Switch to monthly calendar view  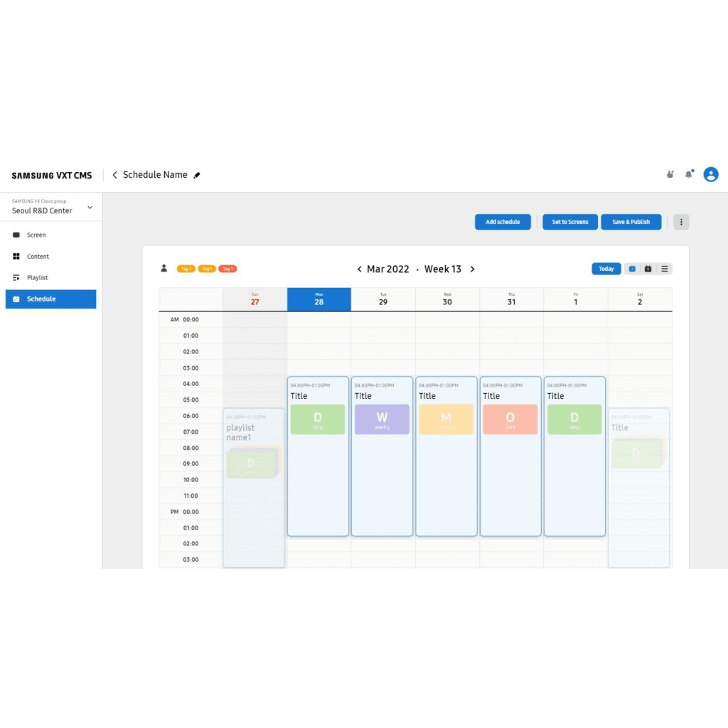click(648, 269)
